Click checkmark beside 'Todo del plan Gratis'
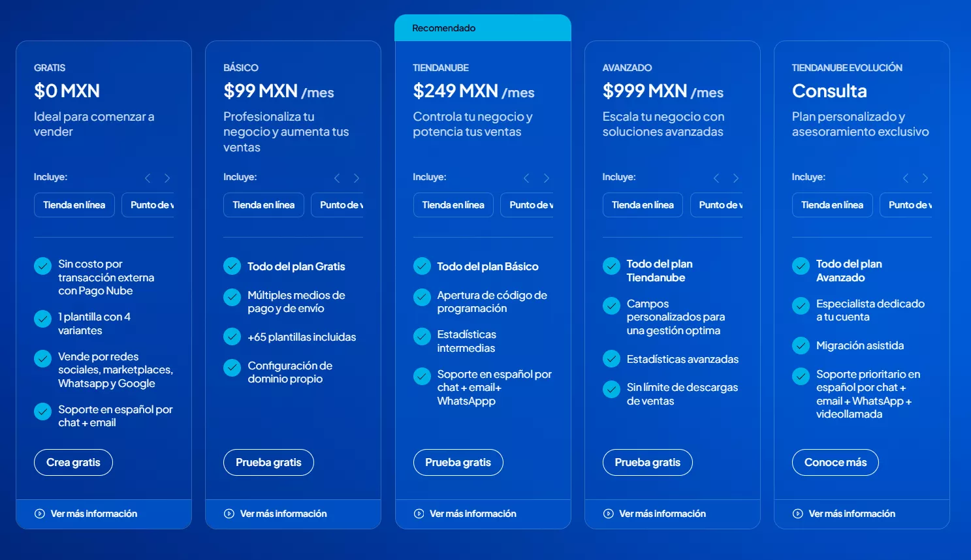The height and width of the screenshot is (560, 971). click(232, 266)
